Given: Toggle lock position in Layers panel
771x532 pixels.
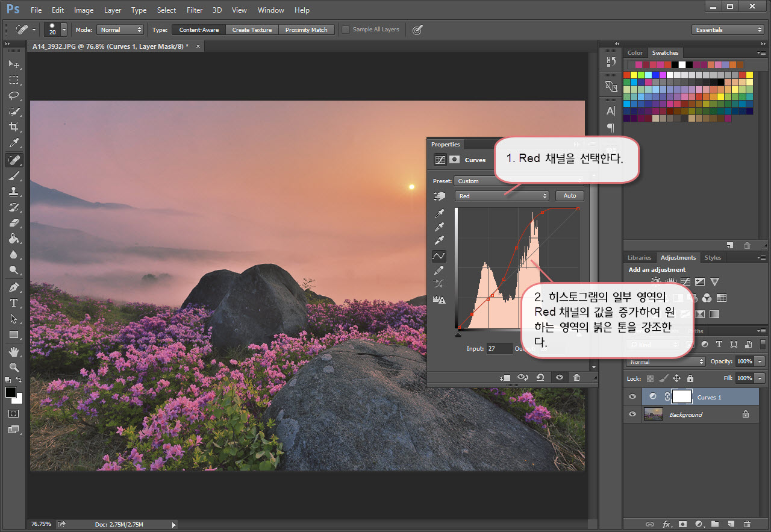Looking at the screenshot, I should pos(676,378).
